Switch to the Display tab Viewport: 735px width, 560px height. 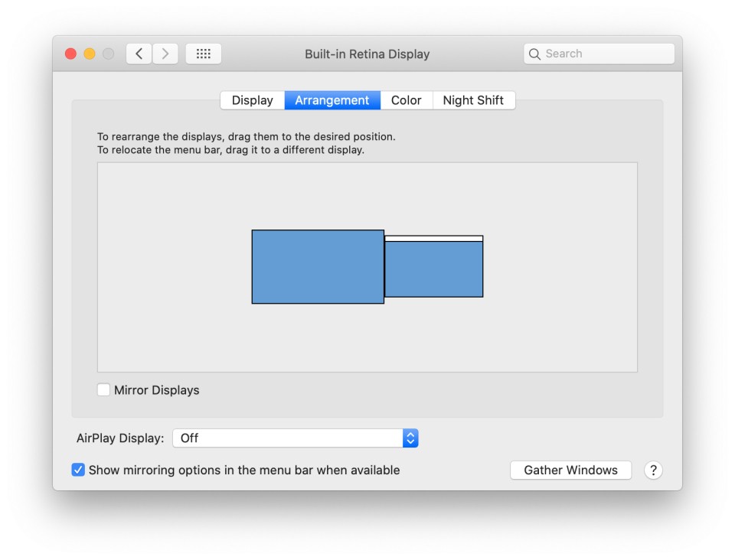pyautogui.click(x=252, y=100)
